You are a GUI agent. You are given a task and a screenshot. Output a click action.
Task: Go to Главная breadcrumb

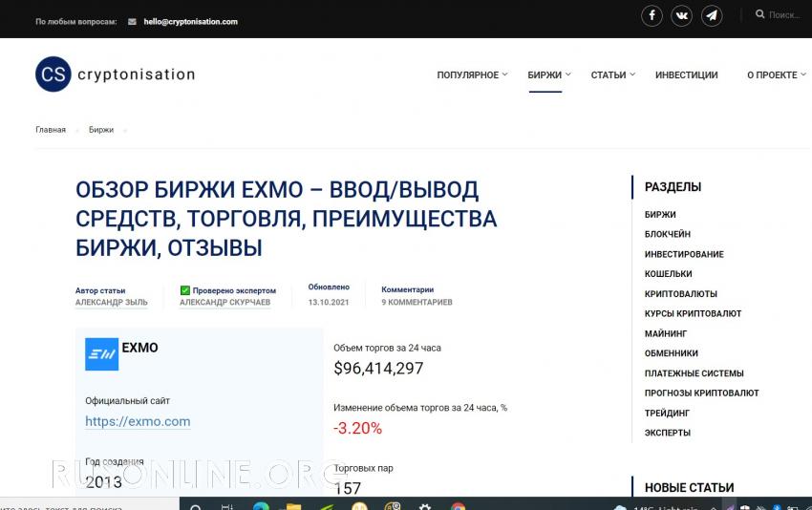pyautogui.click(x=51, y=130)
